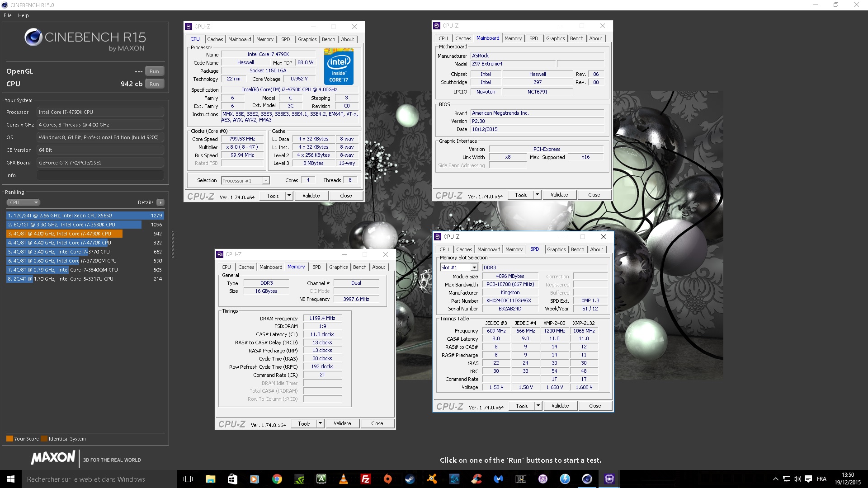Run the CPU benchmark
The width and height of the screenshot is (868, 488).
(154, 84)
